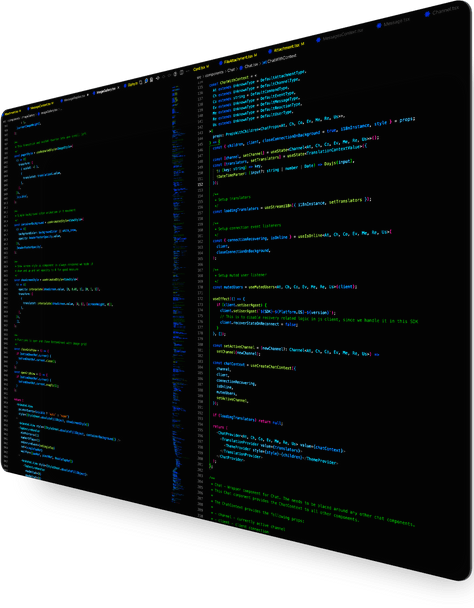
Task: Click line number 152 in right editor gutter
Action: [x=201, y=185]
